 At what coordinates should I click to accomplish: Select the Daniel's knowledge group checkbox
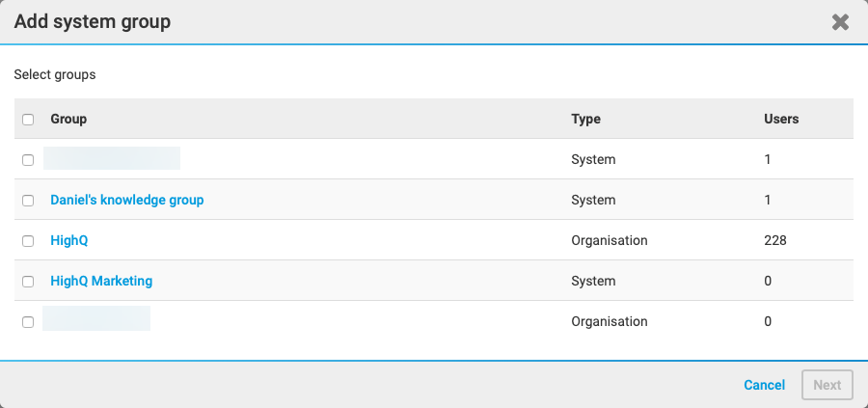(x=28, y=201)
